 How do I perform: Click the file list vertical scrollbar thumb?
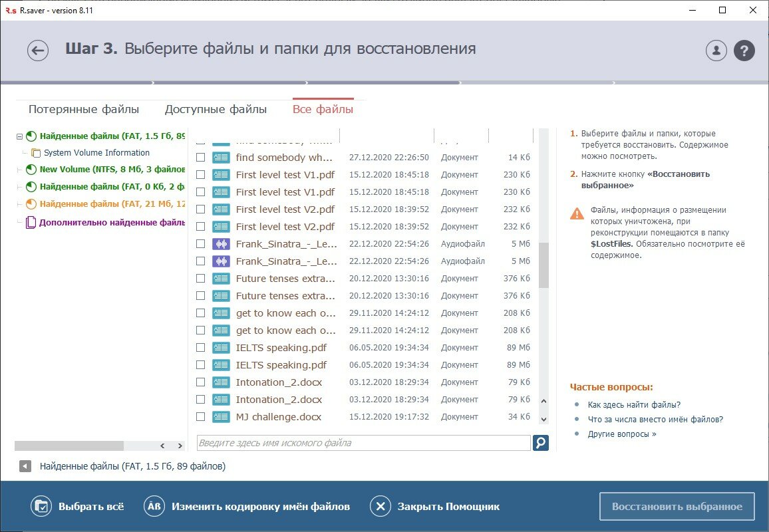click(x=543, y=265)
